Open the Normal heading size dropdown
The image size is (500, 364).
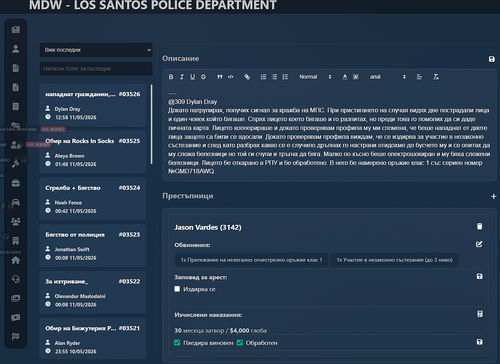(315, 77)
